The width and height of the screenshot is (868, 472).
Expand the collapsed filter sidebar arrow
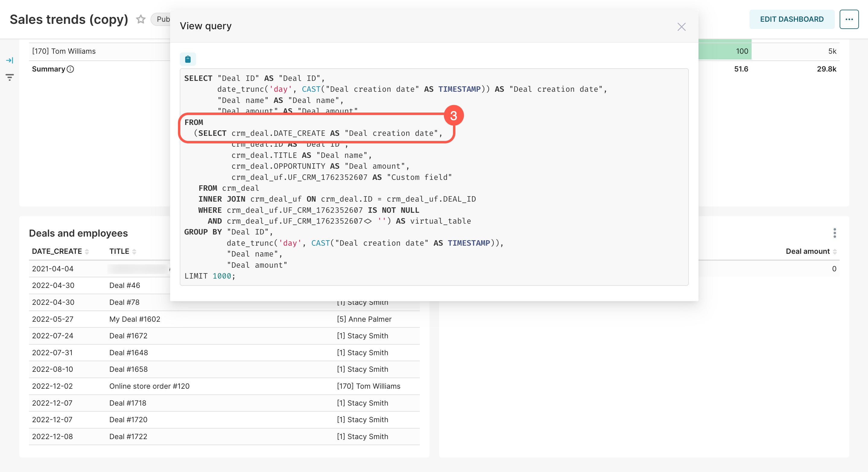10,60
